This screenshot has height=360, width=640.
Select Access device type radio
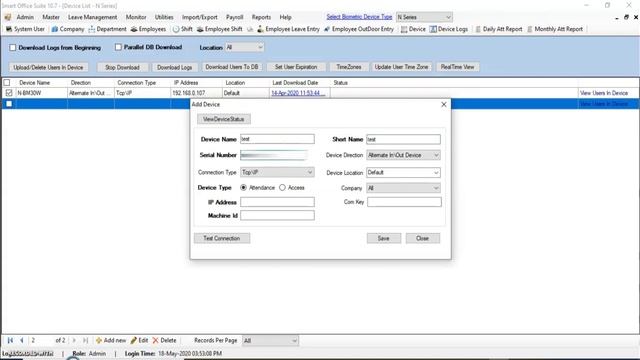pyautogui.click(x=282, y=188)
